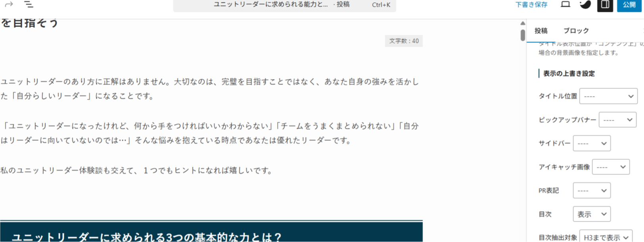Open the ピックアップバナー dropdown
The image size is (644, 242).
(x=617, y=120)
